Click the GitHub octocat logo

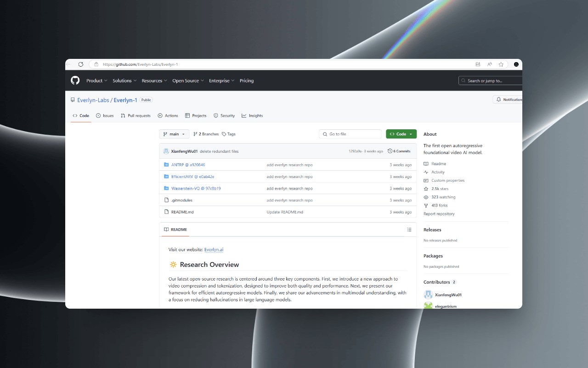[x=75, y=80]
